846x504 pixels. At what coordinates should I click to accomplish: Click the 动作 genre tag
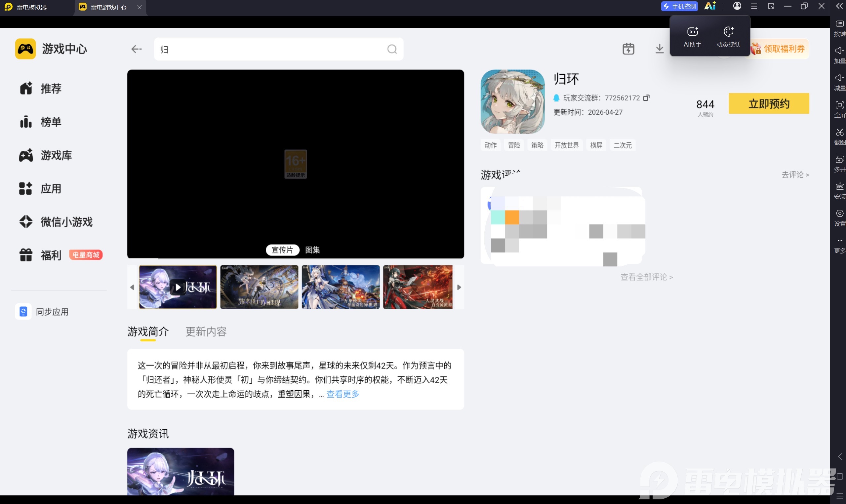tap(490, 145)
